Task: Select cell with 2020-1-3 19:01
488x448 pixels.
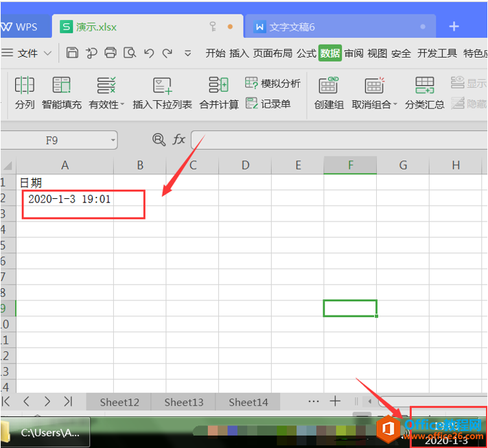Action: pyautogui.click(x=65, y=198)
